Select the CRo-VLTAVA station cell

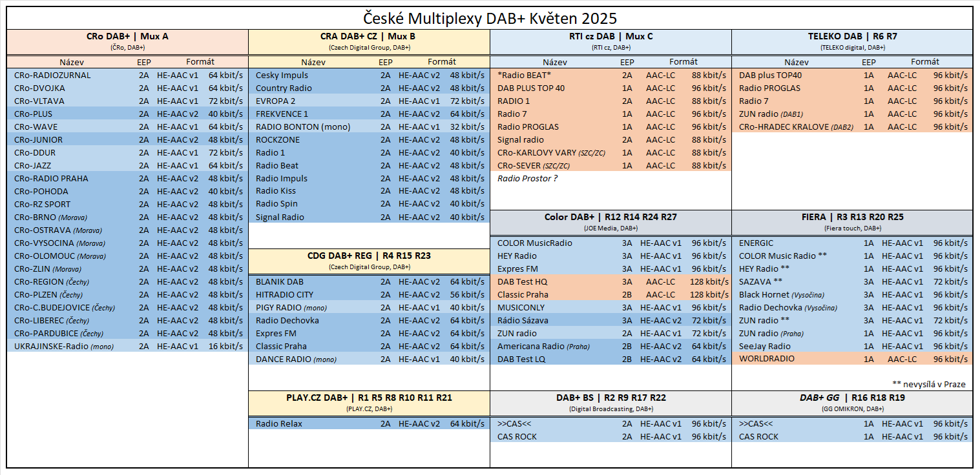coord(39,101)
